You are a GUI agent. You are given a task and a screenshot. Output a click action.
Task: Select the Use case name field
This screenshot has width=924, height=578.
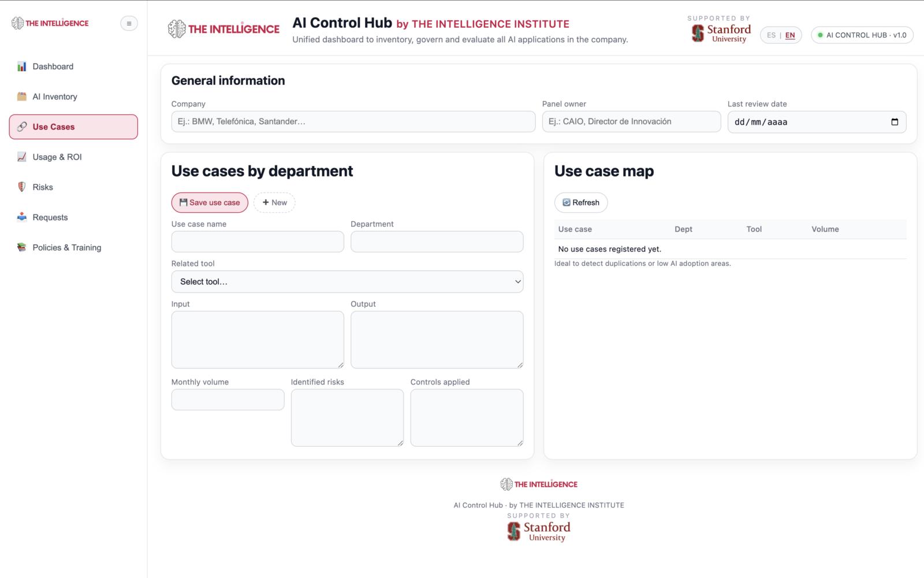click(258, 242)
